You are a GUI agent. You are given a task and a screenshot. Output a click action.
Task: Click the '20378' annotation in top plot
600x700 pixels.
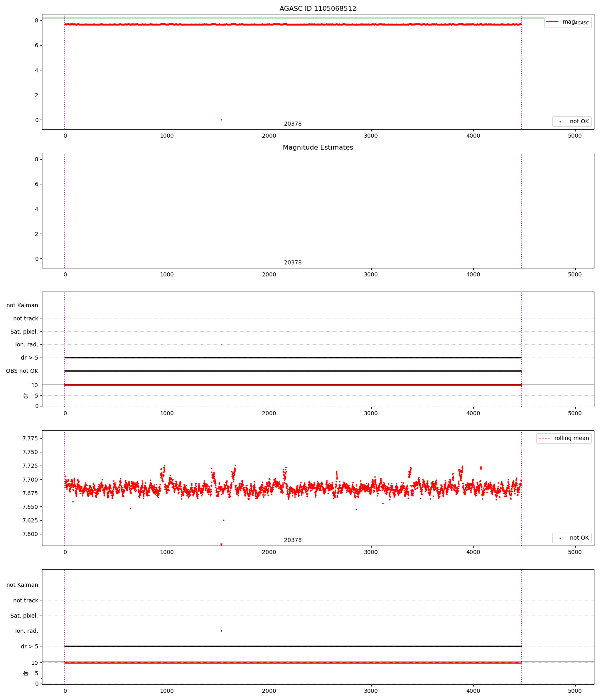coord(293,124)
